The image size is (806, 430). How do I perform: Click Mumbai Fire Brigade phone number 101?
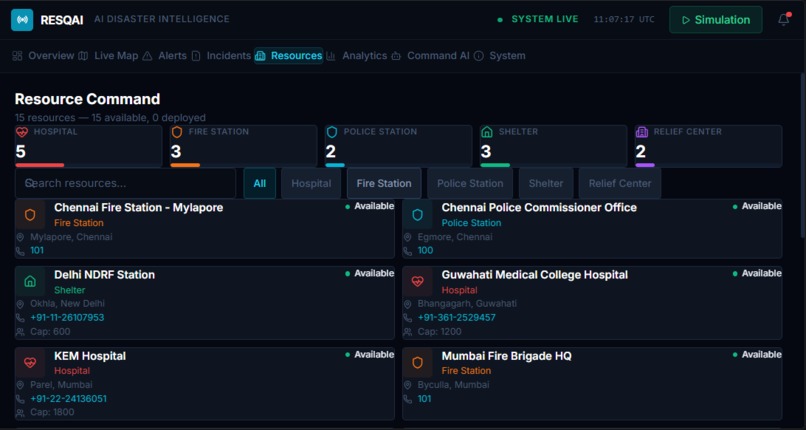point(424,399)
